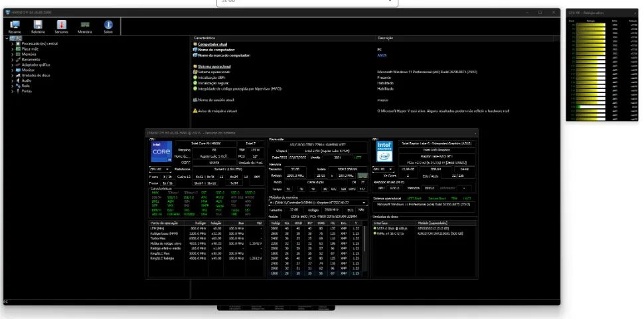Select the Unidades de disco tree icon
Screen dimensions: 644x319
coord(18,76)
